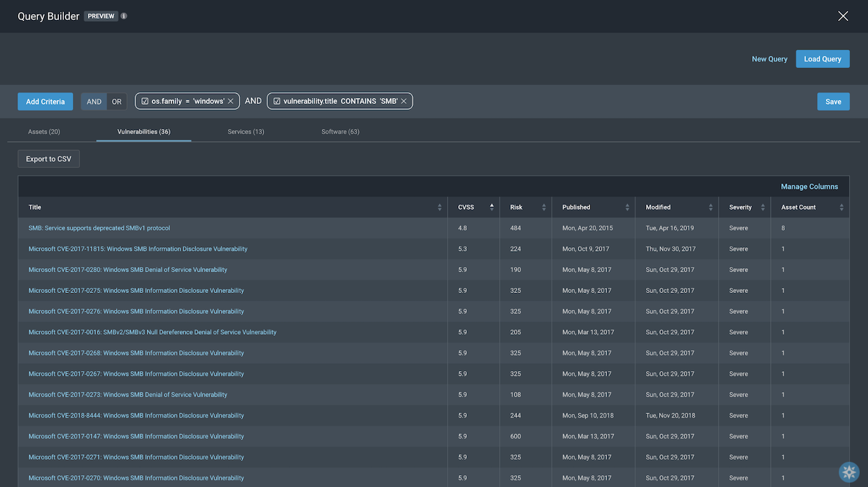Remove the os.family 'windows' criteria chip
The height and width of the screenshot is (487, 868).
[x=231, y=101]
